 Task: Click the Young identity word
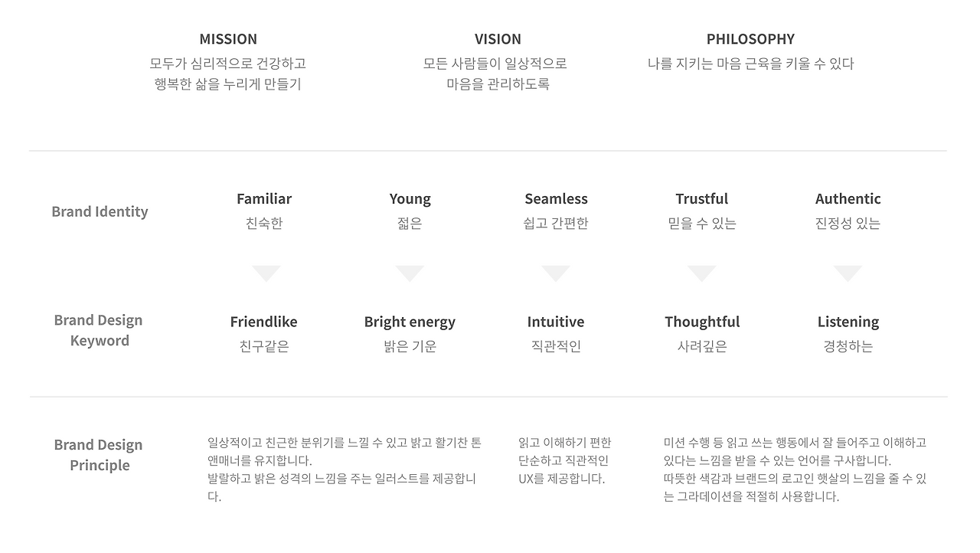410,199
